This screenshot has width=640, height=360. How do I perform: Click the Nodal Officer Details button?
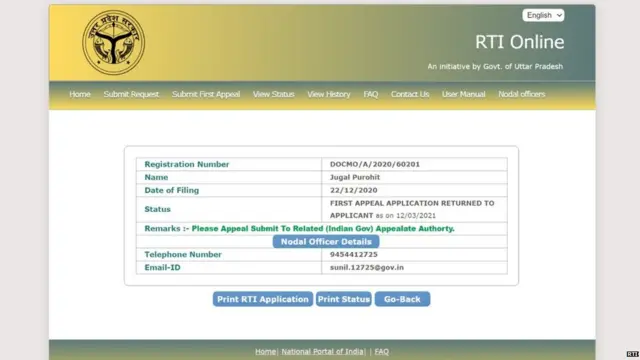(326, 242)
